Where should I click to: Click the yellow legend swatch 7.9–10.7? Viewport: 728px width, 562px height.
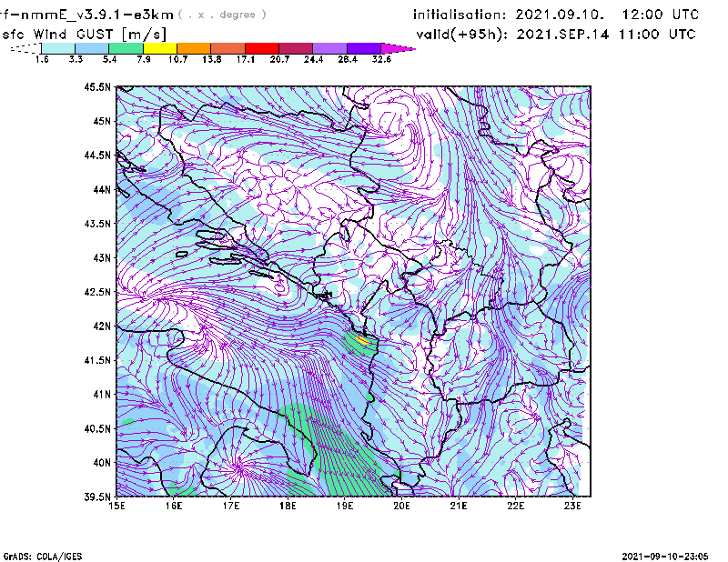point(160,48)
